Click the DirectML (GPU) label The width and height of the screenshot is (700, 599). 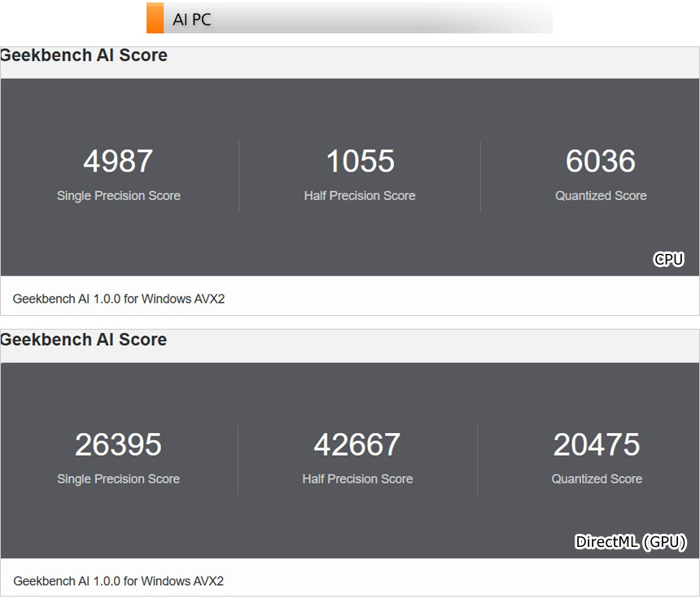[630, 542]
